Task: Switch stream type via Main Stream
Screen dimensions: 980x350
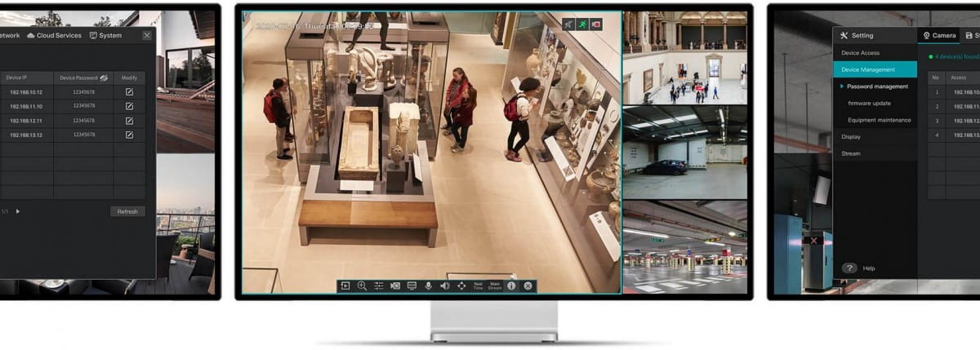Action: point(495,286)
